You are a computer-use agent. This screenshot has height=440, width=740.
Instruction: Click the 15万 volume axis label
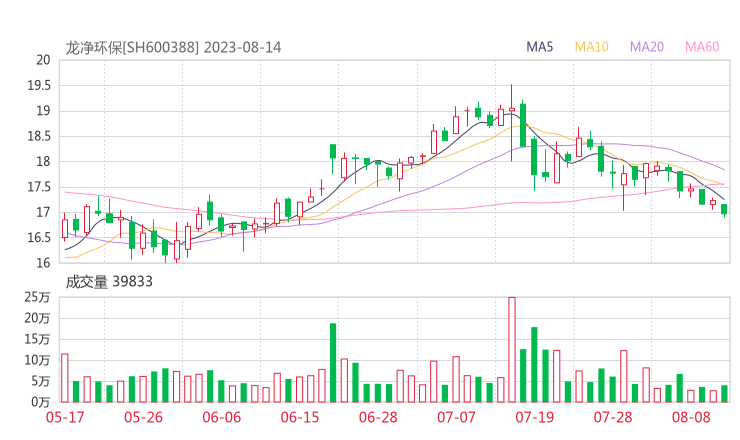tap(37, 339)
